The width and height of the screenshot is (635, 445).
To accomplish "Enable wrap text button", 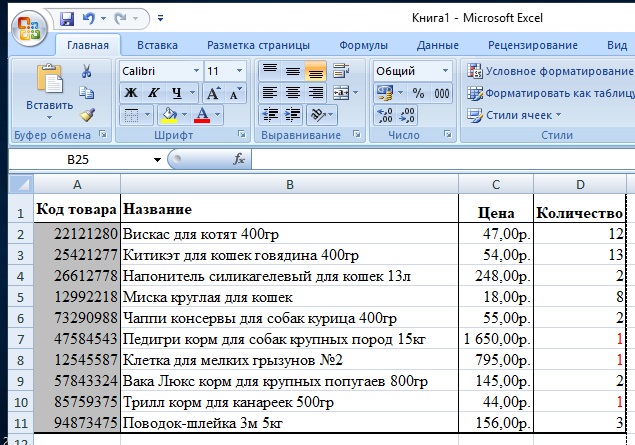I will 341,71.
